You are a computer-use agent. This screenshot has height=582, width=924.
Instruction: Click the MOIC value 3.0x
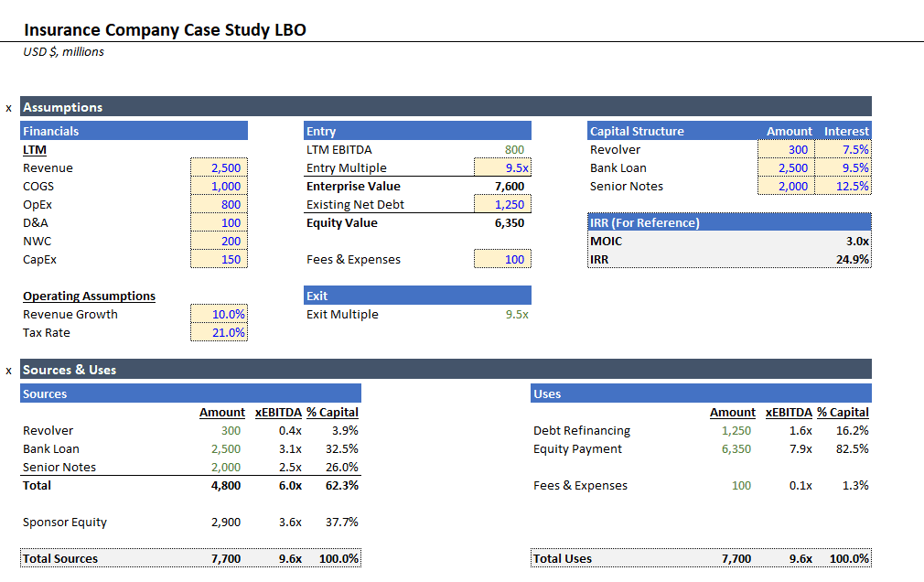(x=857, y=242)
